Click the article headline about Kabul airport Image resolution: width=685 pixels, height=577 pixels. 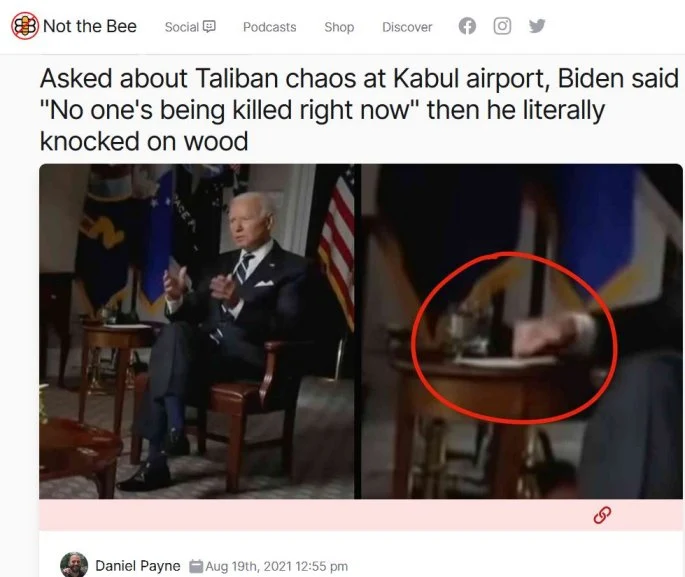359,110
